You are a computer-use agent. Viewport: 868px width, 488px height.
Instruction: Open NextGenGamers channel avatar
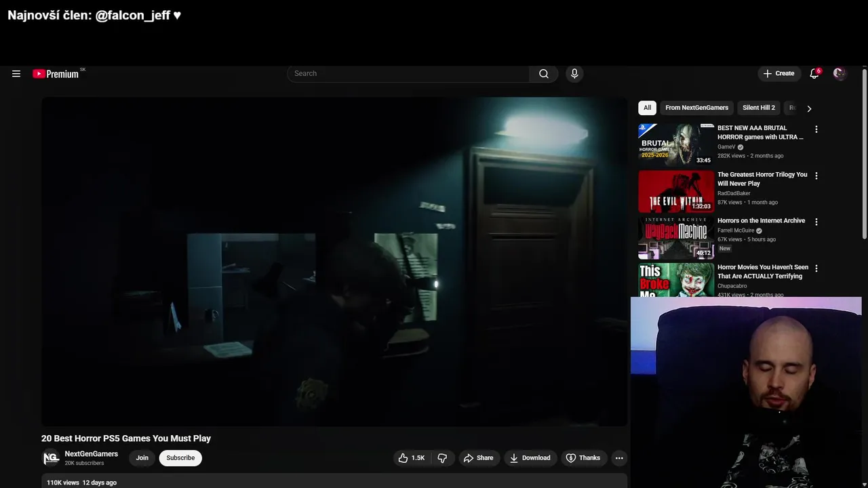[x=51, y=458]
